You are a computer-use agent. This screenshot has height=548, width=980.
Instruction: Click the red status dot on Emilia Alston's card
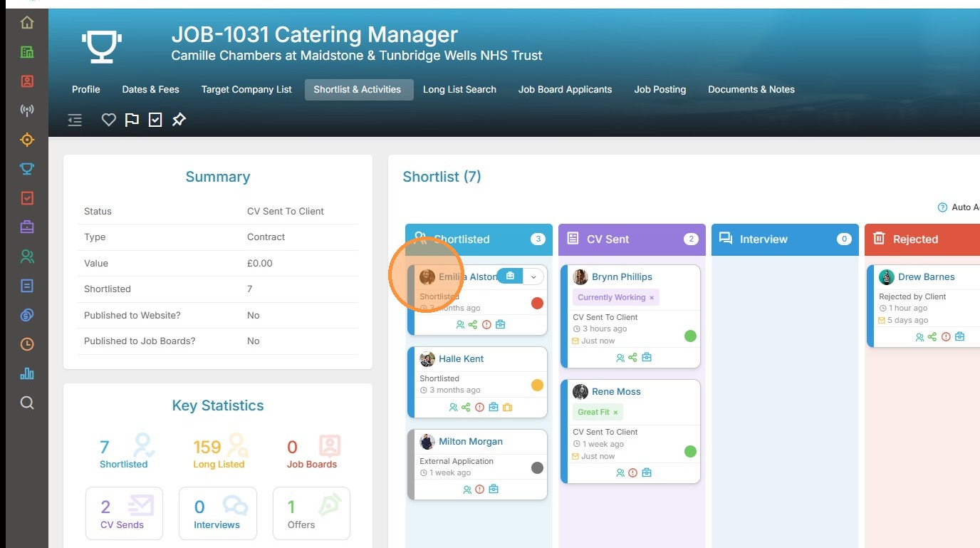pyautogui.click(x=538, y=304)
